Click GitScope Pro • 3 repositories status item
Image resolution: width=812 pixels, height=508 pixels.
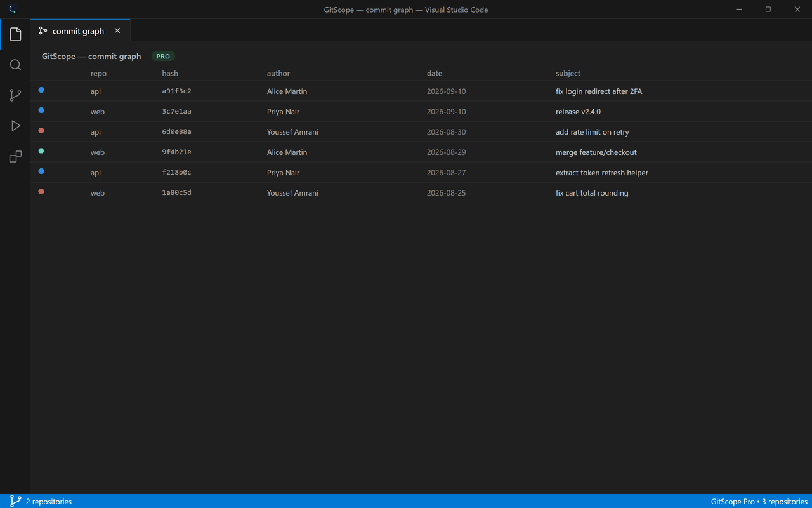pos(759,502)
